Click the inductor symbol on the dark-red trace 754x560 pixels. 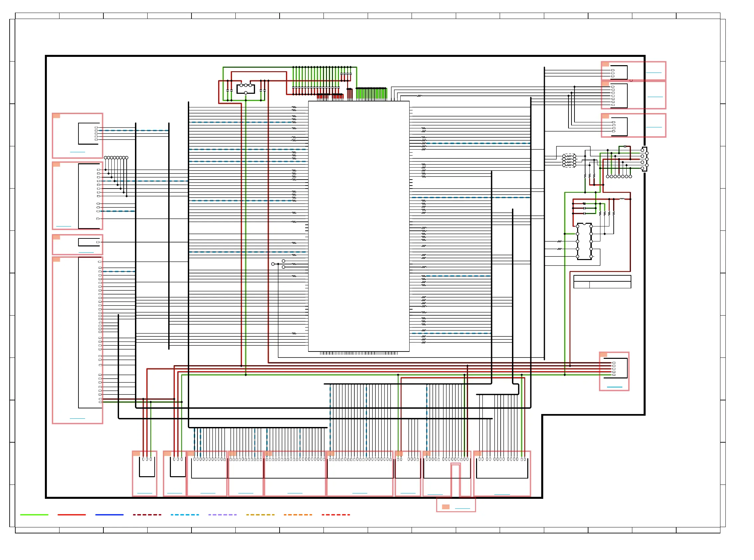[x=622, y=199]
